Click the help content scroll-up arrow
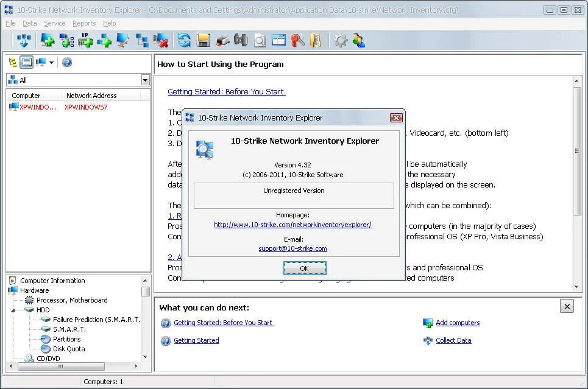588x389 pixels. pos(577,81)
